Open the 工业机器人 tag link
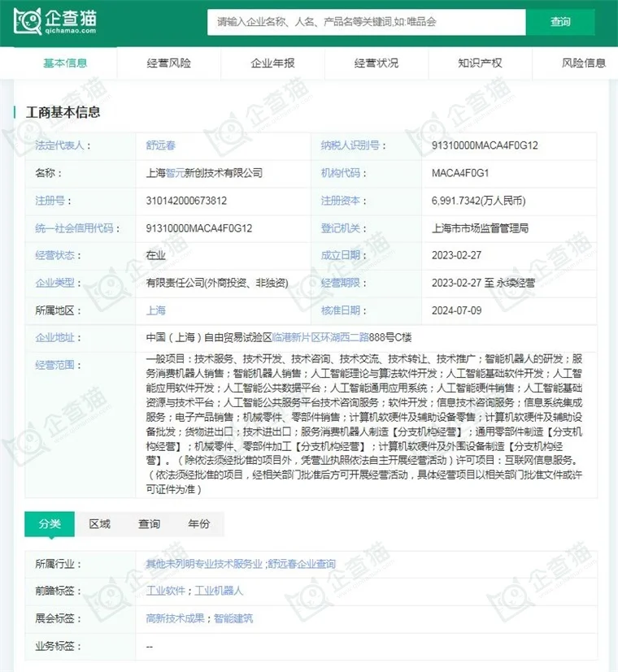 (x=219, y=591)
